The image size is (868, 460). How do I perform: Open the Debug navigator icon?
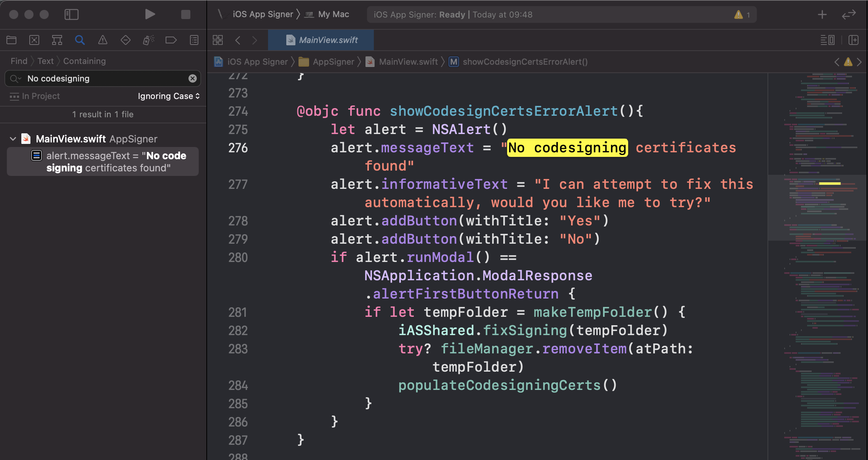click(x=148, y=40)
